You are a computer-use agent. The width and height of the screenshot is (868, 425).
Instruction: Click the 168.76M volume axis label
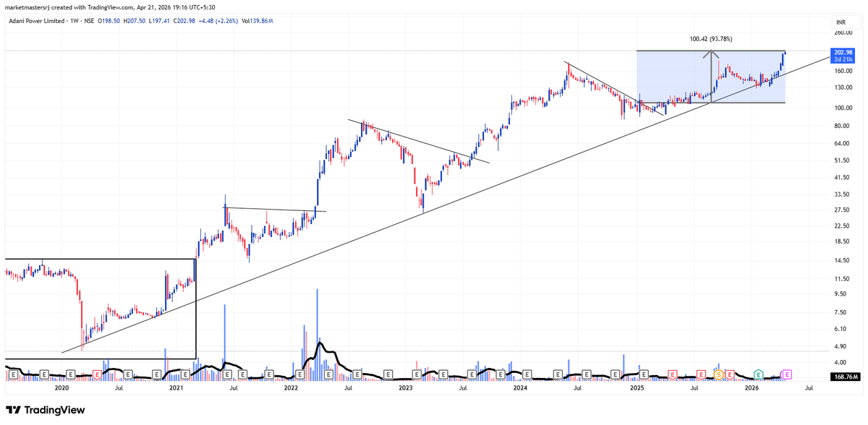845,376
